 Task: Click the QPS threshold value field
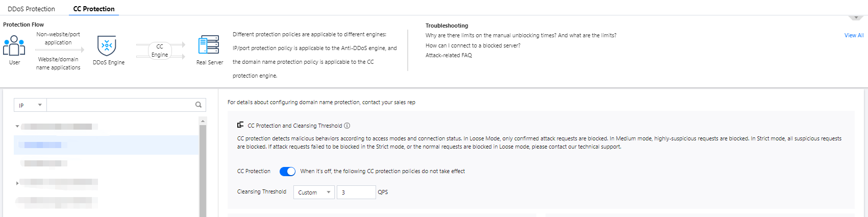pyautogui.click(x=356, y=192)
